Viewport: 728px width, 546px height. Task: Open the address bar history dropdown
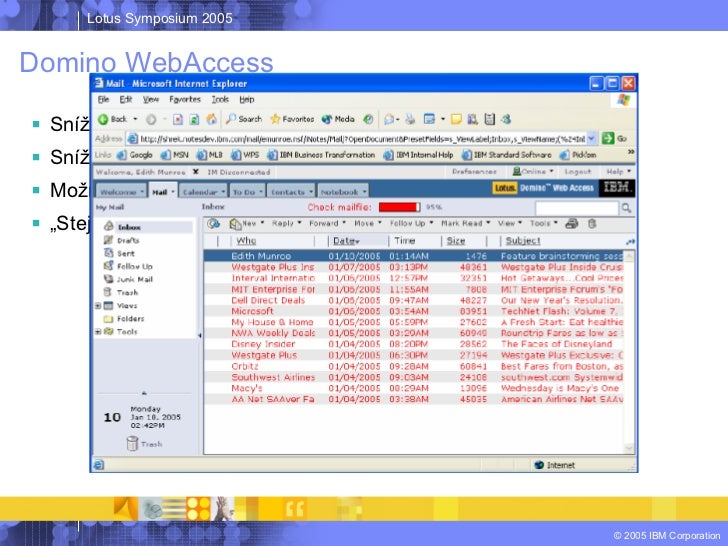592,138
